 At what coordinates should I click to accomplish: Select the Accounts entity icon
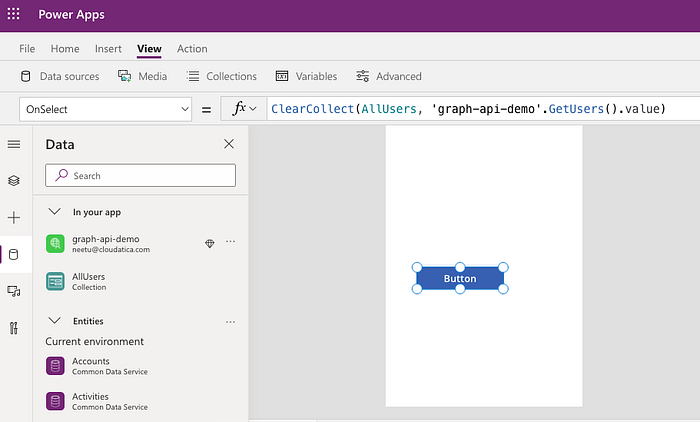55,366
